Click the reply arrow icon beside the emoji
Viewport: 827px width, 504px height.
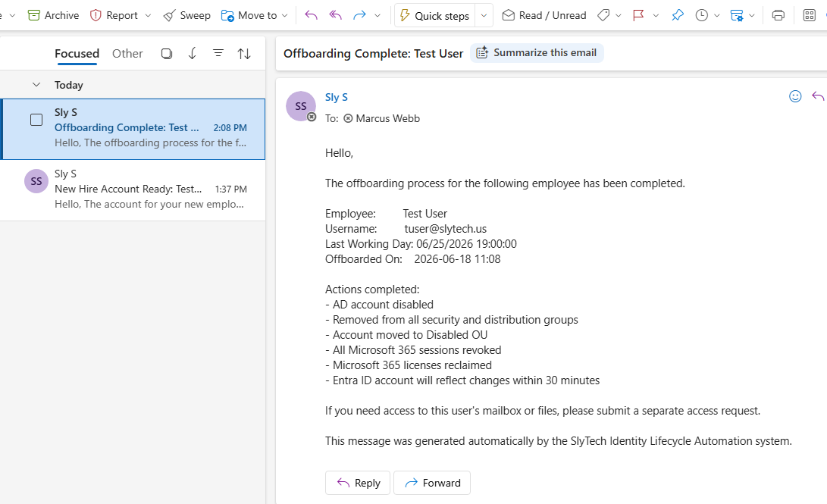[818, 96]
